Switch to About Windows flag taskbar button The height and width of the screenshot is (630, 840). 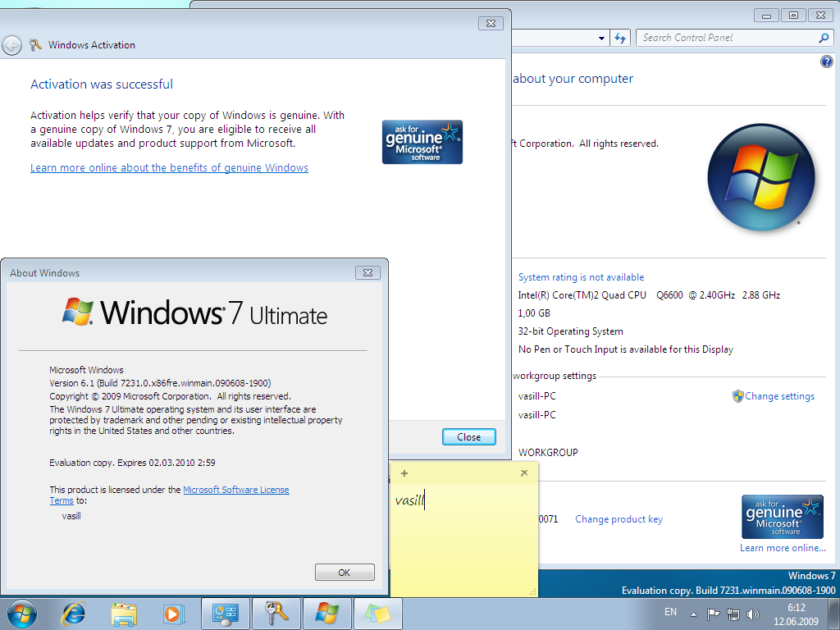326,614
